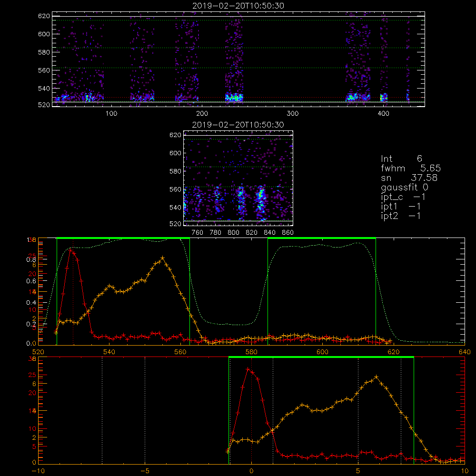Select the 'ipt_c -1' parameter line
This screenshot has height=476, width=476.
403,197
